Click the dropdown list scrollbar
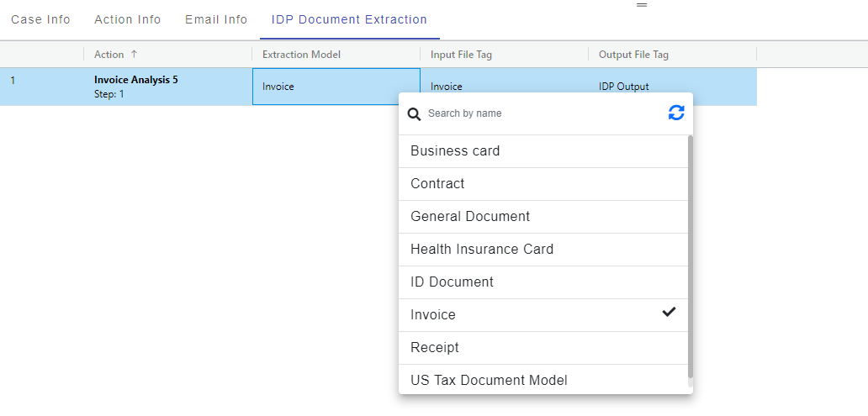Image resolution: width=868 pixels, height=416 pixels. pyautogui.click(x=691, y=252)
